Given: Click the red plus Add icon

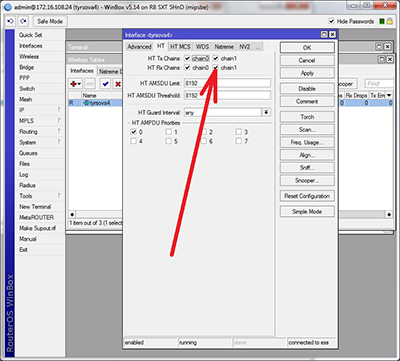Looking at the screenshot, I should 74,84.
